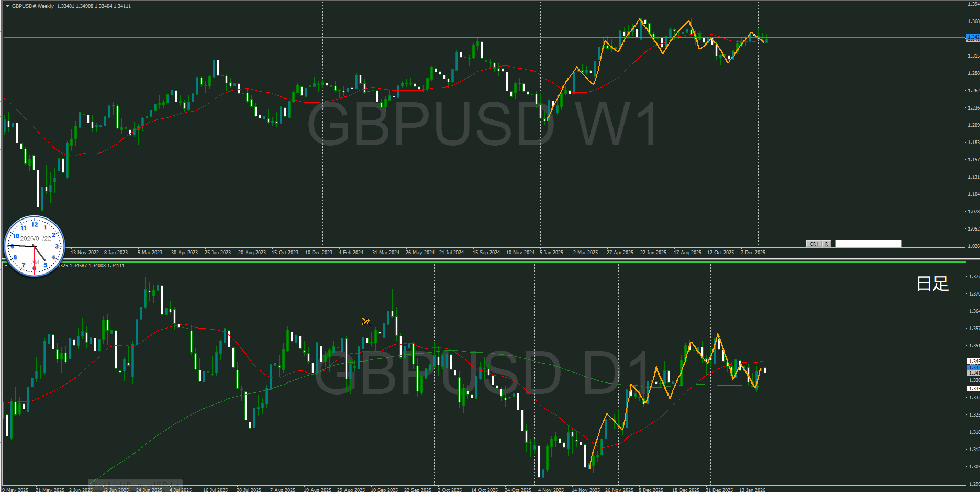Image resolution: width=980 pixels, height=492 pixels.
Task: Click the GBPUSD W1 watermark text
Action: tap(482, 125)
